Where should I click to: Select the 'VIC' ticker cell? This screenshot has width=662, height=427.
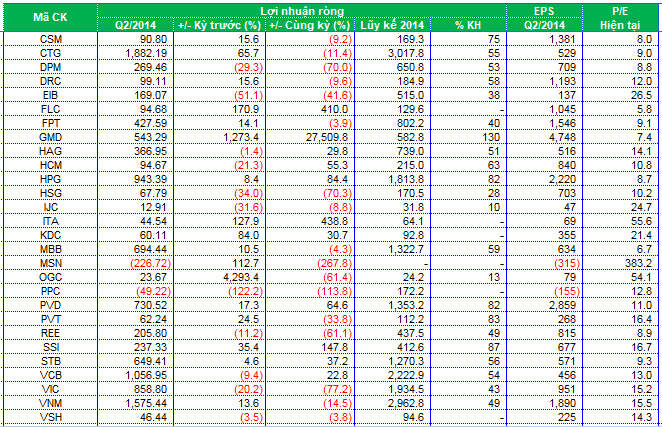tap(50, 389)
